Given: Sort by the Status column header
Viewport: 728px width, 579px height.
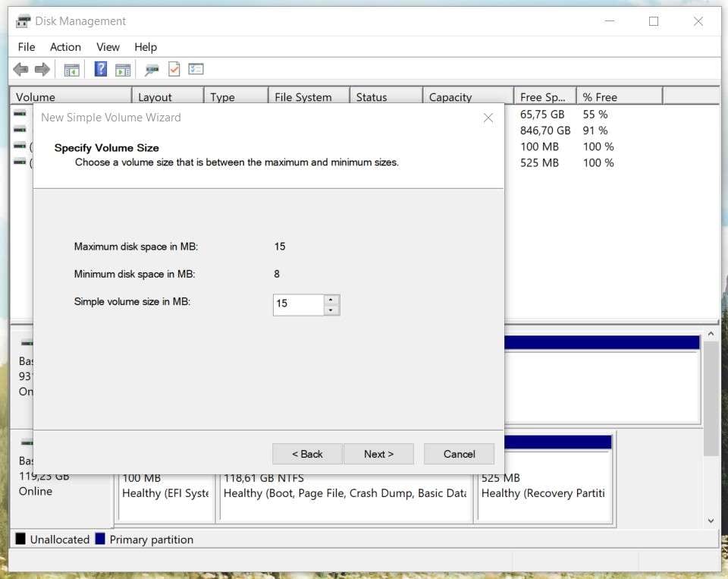Looking at the screenshot, I should pos(386,96).
